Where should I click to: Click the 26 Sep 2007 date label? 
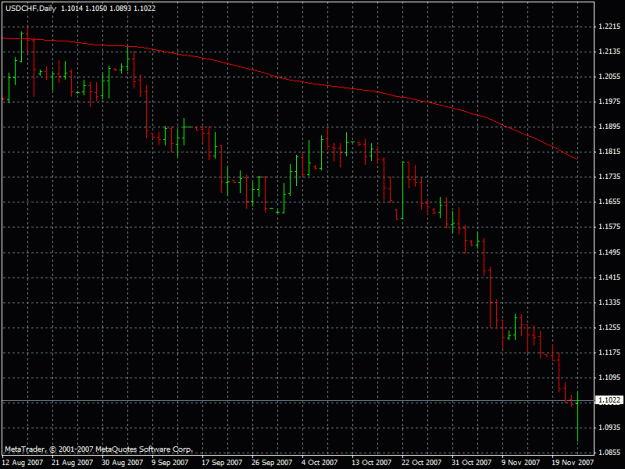coord(271,462)
